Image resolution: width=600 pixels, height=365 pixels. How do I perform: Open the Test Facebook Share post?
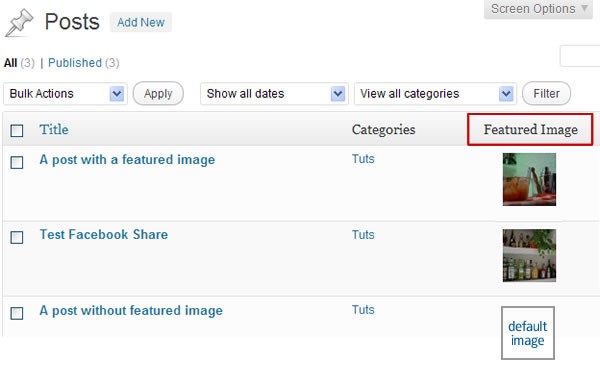coord(104,234)
